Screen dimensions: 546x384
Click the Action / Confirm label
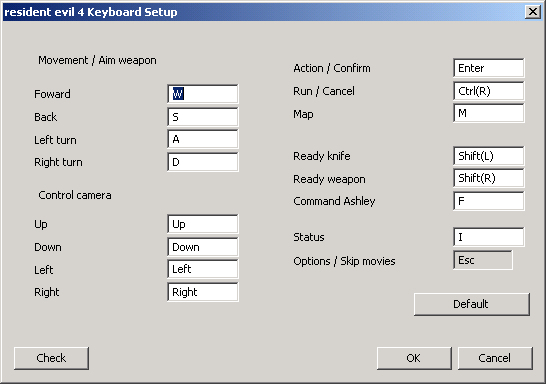pyautogui.click(x=332, y=68)
